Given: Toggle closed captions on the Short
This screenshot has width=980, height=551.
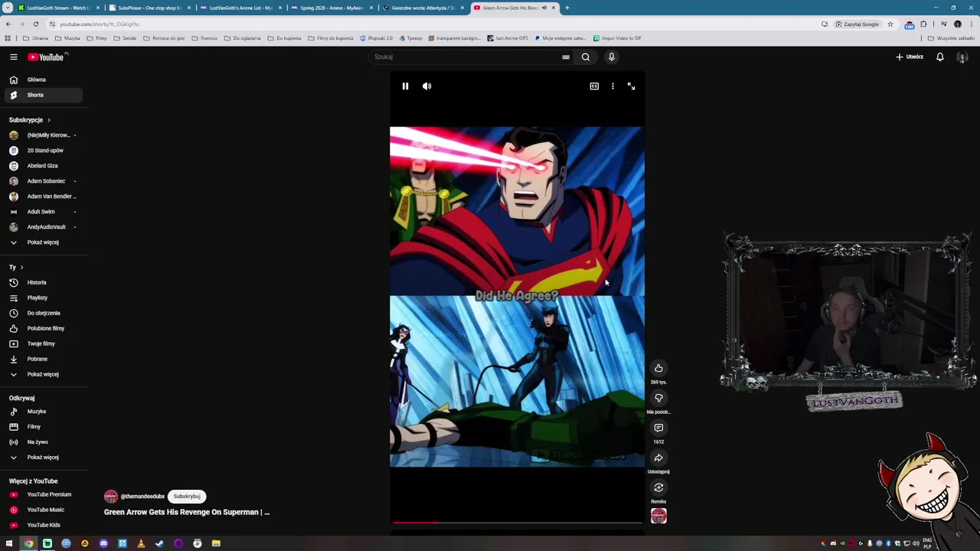Looking at the screenshot, I should 594,86.
